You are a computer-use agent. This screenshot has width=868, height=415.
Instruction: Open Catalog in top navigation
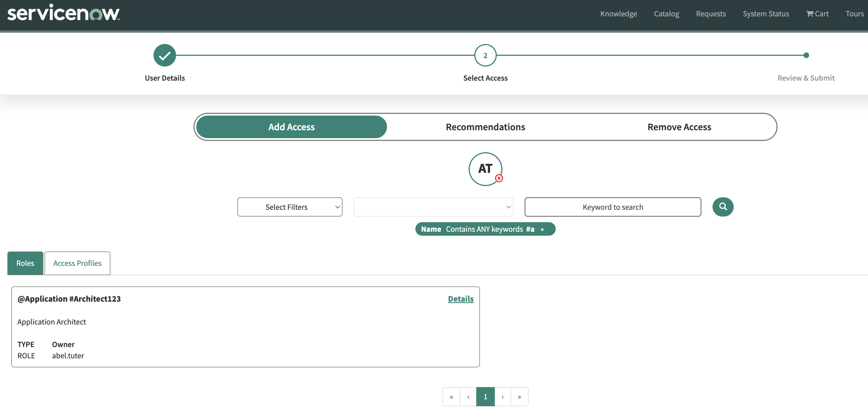point(667,14)
